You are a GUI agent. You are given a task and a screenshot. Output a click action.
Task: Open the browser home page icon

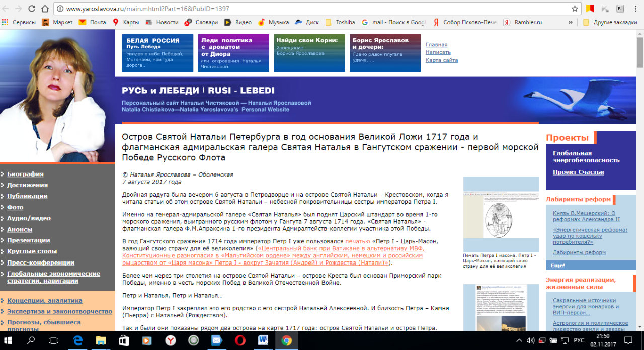click(45, 9)
